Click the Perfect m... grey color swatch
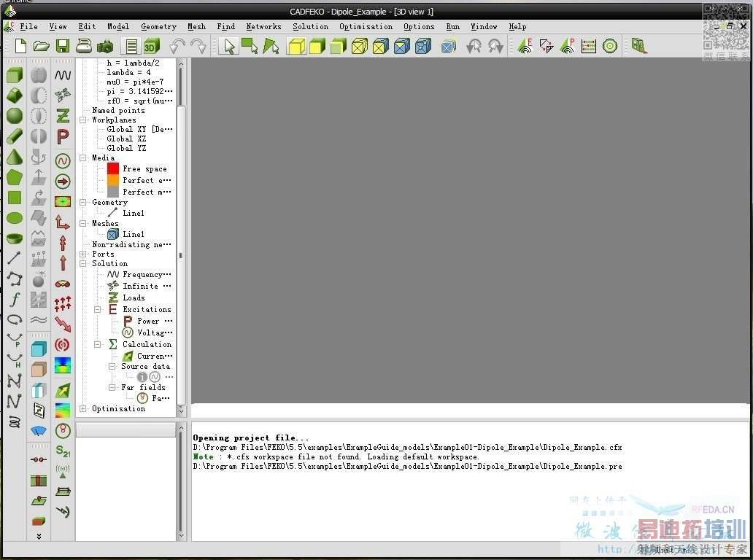This screenshot has height=560, width=753. 113,192
